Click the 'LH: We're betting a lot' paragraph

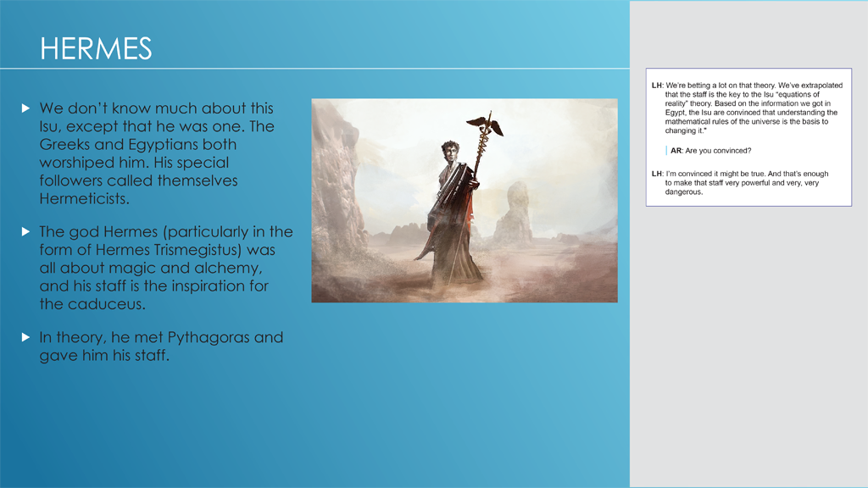click(748, 108)
